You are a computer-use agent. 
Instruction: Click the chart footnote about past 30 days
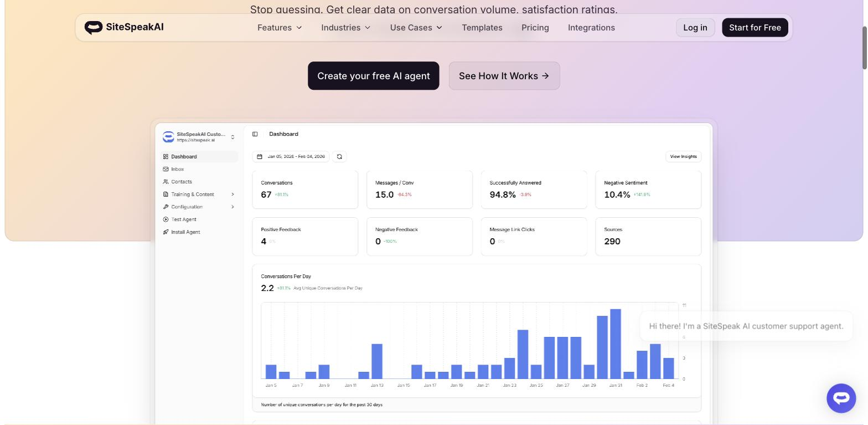[322, 405]
